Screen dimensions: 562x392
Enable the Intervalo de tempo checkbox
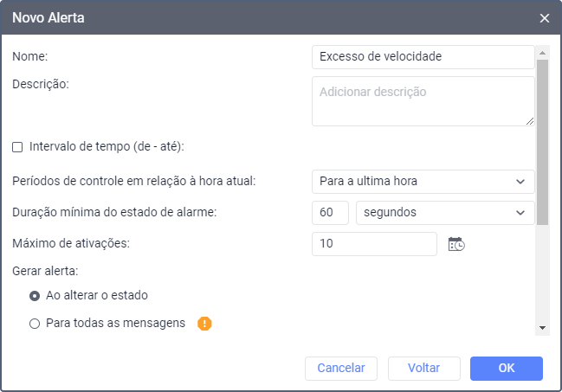(17, 147)
